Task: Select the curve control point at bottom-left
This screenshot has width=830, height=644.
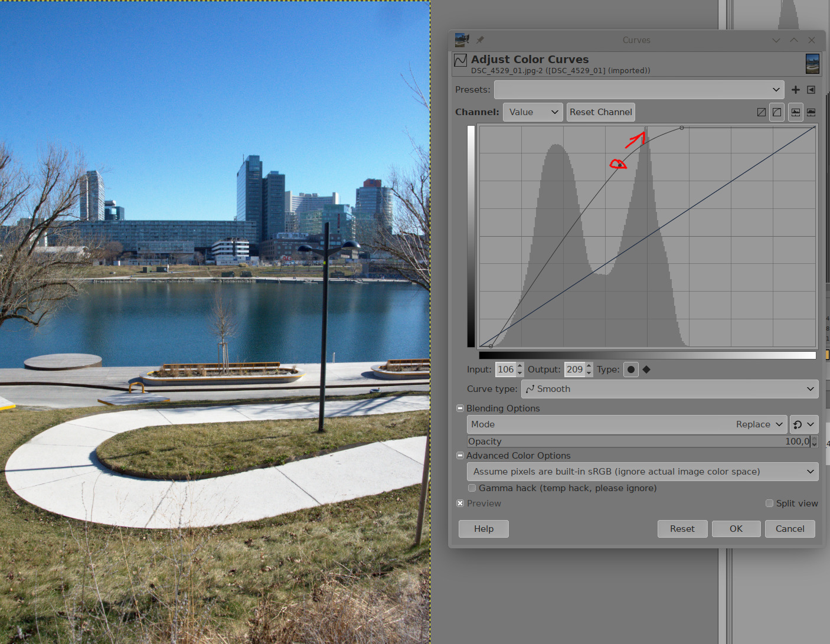Action: (x=491, y=346)
